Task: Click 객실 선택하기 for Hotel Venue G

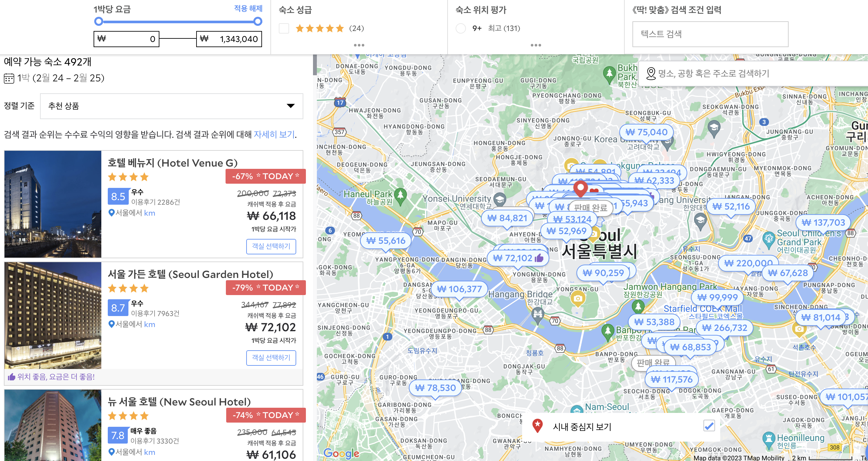Action: (x=271, y=247)
